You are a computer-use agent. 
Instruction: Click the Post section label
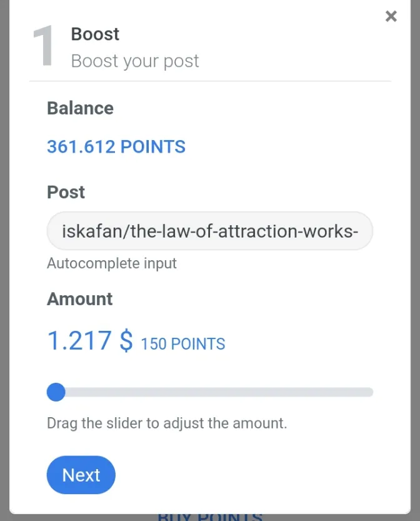pos(66,192)
